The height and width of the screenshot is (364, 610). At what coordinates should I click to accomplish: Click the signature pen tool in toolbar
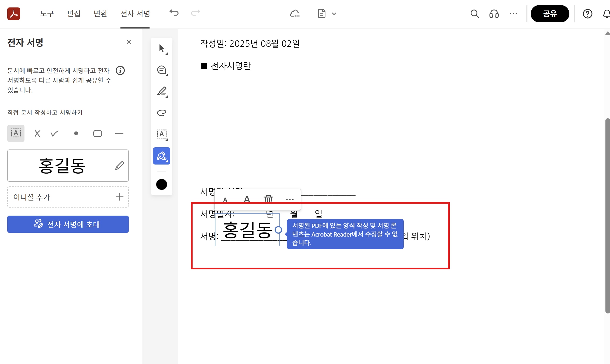[162, 156]
